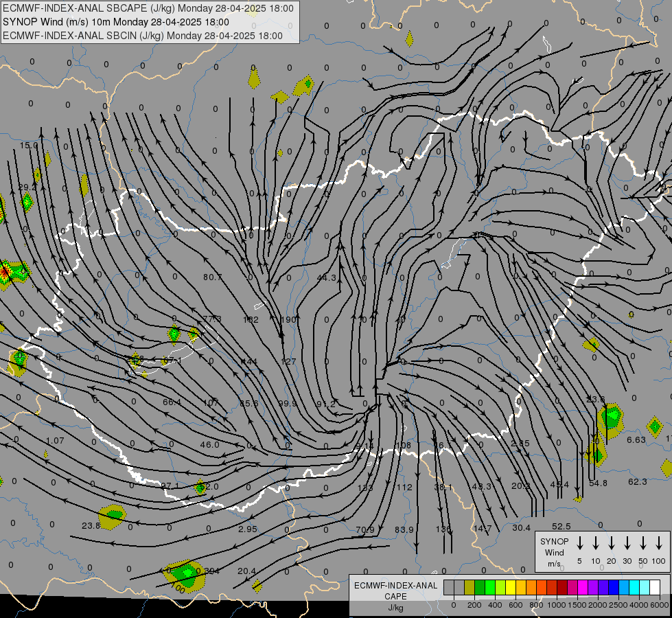Click the map value 44.3
The image size is (672, 618).
327,278
